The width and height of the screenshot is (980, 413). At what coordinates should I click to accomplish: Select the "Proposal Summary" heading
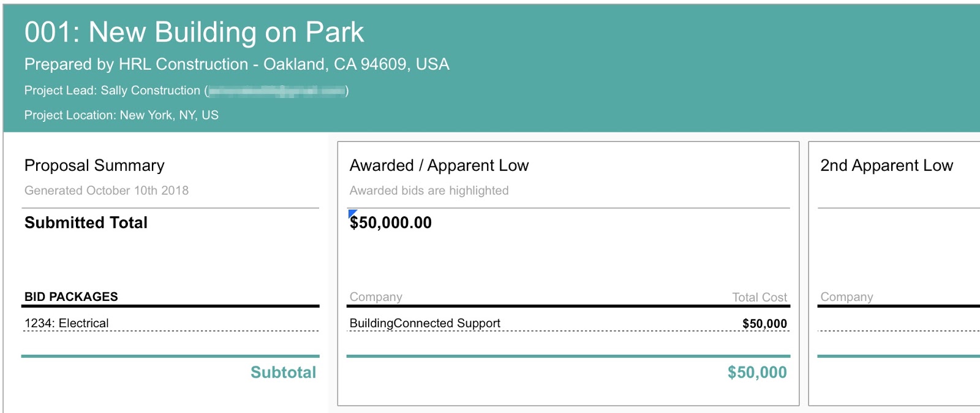[x=94, y=165]
